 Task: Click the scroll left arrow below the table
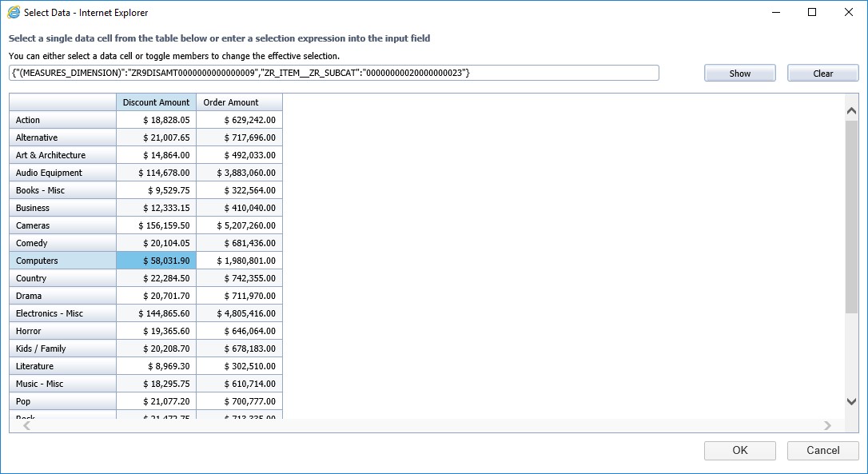pos(27,425)
